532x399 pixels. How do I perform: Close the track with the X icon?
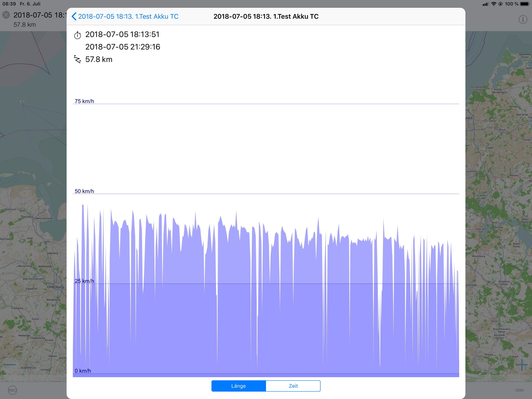point(6,15)
